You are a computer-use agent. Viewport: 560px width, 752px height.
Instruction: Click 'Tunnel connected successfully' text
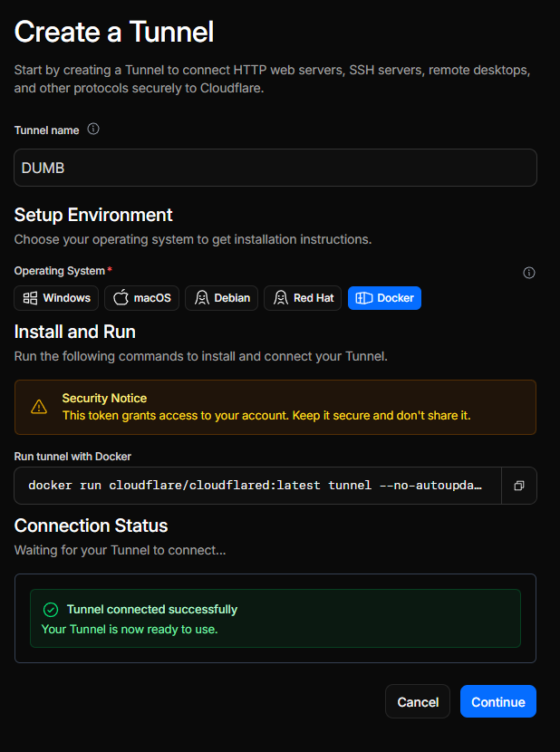coord(152,610)
